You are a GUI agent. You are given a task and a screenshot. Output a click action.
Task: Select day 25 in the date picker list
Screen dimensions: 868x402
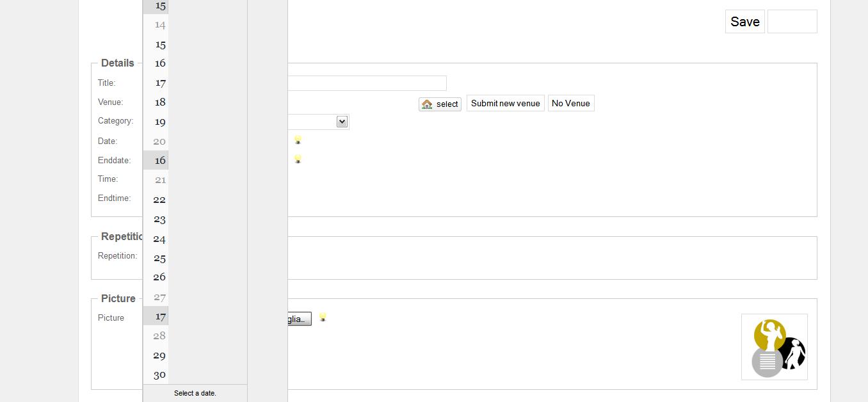[159, 258]
